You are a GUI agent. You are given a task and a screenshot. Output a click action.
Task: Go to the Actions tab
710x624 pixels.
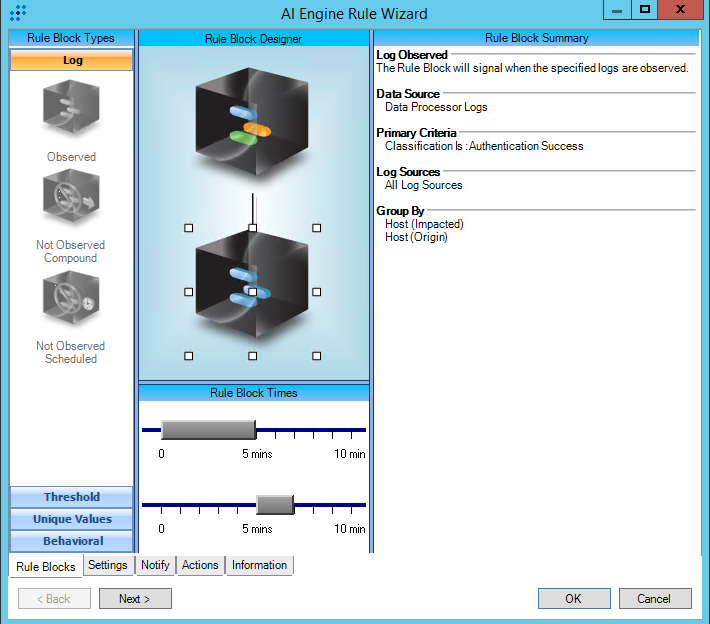point(200,565)
